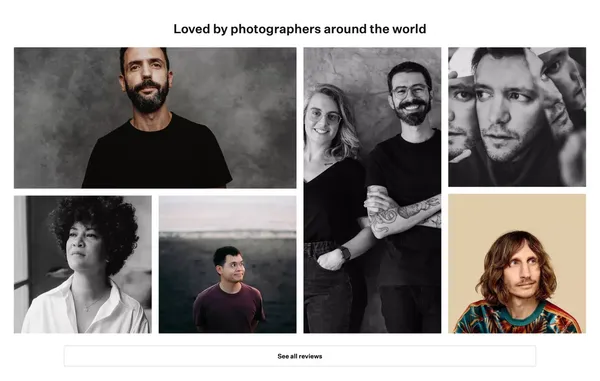Open the bearded man in black t-shirt photo
The height and width of the screenshot is (381, 600).
click(155, 118)
